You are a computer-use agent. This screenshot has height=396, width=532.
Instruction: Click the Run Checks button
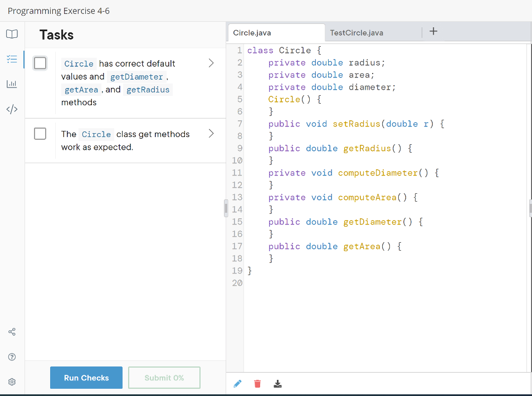(86, 378)
